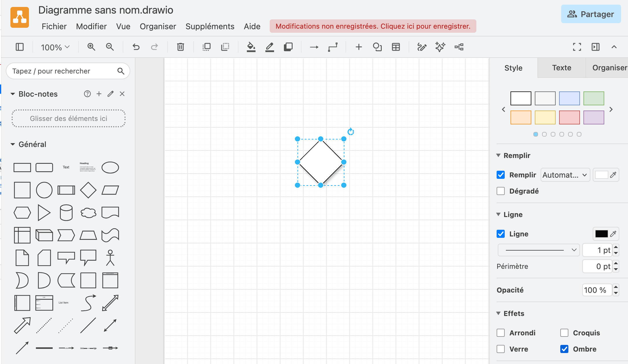Open the generate sparkle tool
Image resolution: width=628 pixels, height=364 pixels.
[x=440, y=47]
